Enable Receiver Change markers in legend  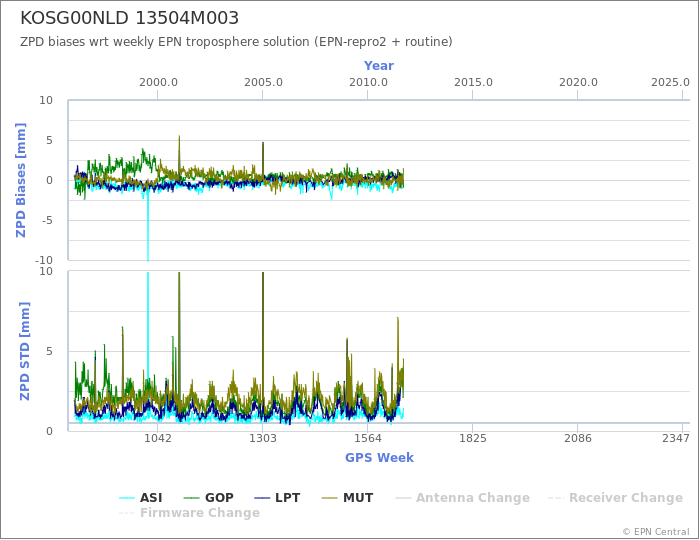(x=615, y=498)
